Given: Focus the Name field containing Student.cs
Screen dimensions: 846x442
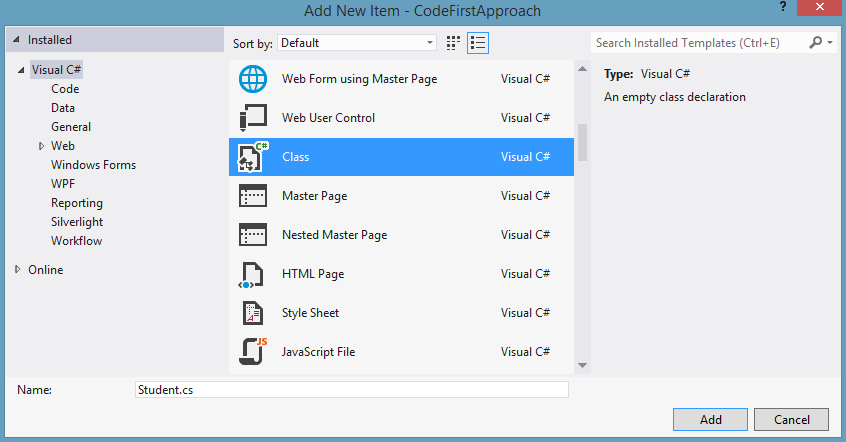Looking at the screenshot, I should coord(351,390).
